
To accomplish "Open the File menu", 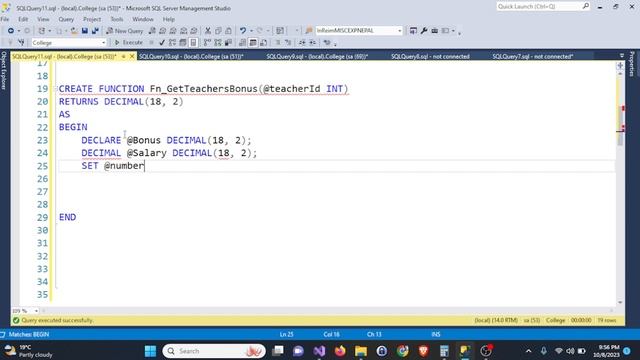I will click(5, 19).
